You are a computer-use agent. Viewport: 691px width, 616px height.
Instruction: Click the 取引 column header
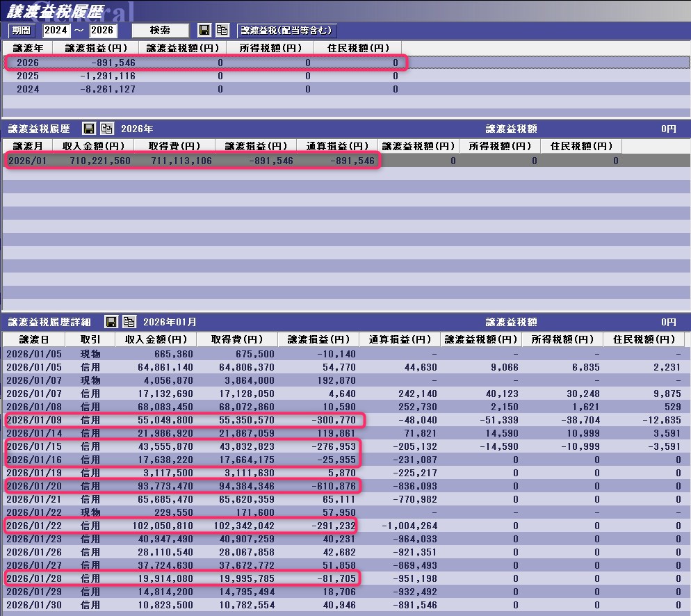point(90,339)
